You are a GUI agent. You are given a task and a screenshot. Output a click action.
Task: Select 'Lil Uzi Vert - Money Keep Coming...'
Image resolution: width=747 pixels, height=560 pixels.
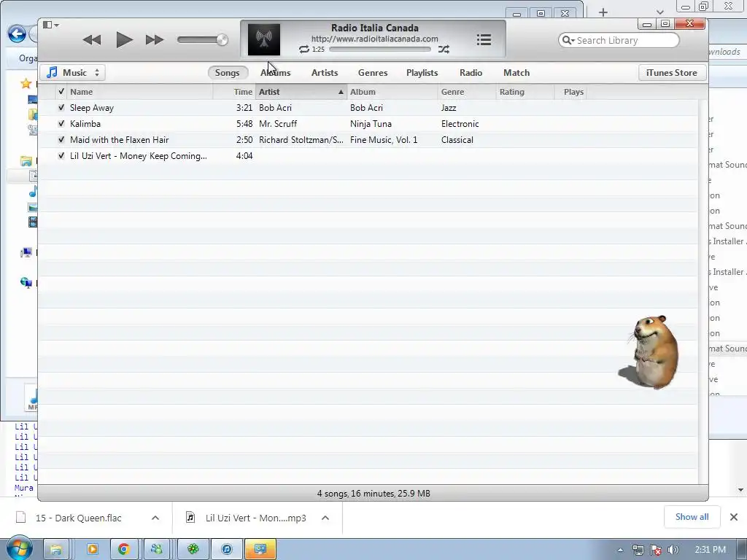(x=138, y=156)
